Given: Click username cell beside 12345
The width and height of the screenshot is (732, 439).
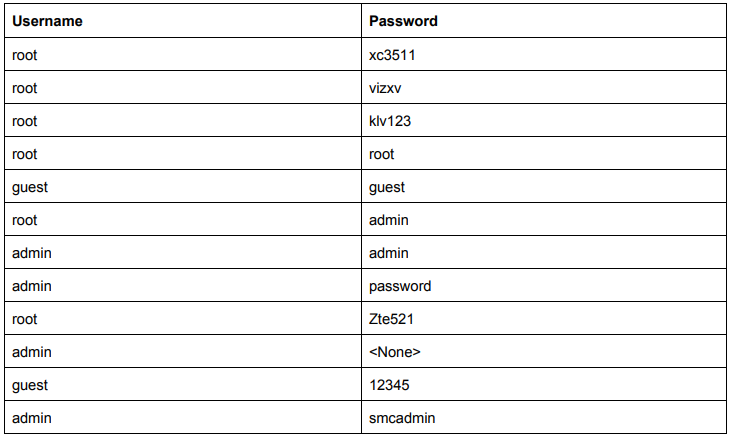Looking at the screenshot, I should [x=30, y=385].
